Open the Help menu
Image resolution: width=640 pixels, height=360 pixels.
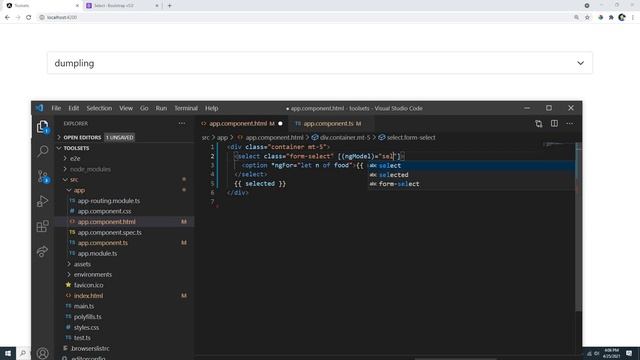[211, 108]
